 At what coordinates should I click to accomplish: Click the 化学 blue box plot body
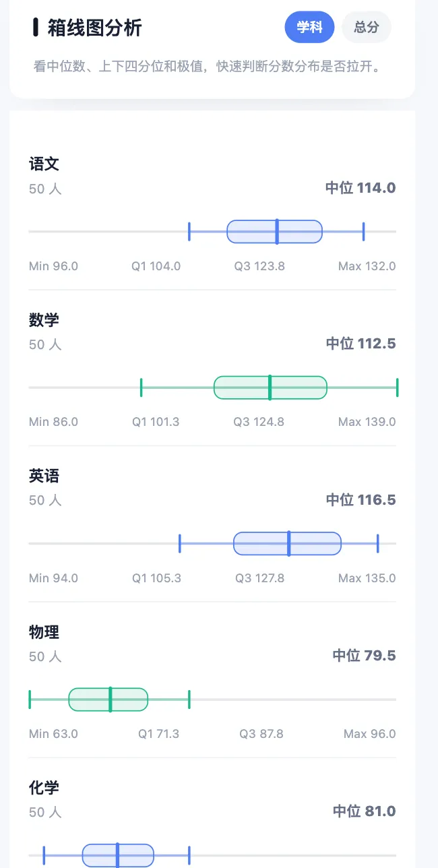click(x=118, y=855)
